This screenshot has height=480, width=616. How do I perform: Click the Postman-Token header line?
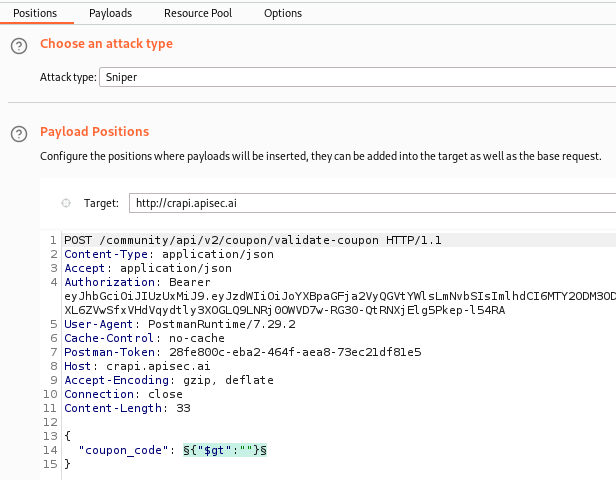(x=242, y=352)
